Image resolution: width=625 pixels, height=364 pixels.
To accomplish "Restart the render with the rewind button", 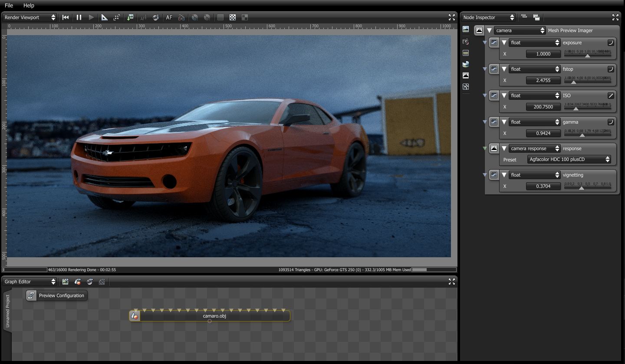I will pos(66,17).
